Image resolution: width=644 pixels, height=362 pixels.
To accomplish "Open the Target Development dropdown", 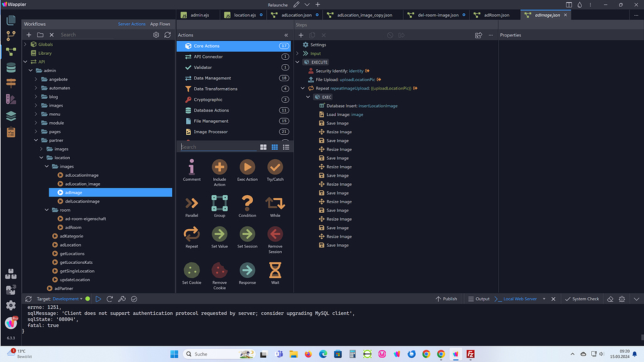I will [67, 299].
